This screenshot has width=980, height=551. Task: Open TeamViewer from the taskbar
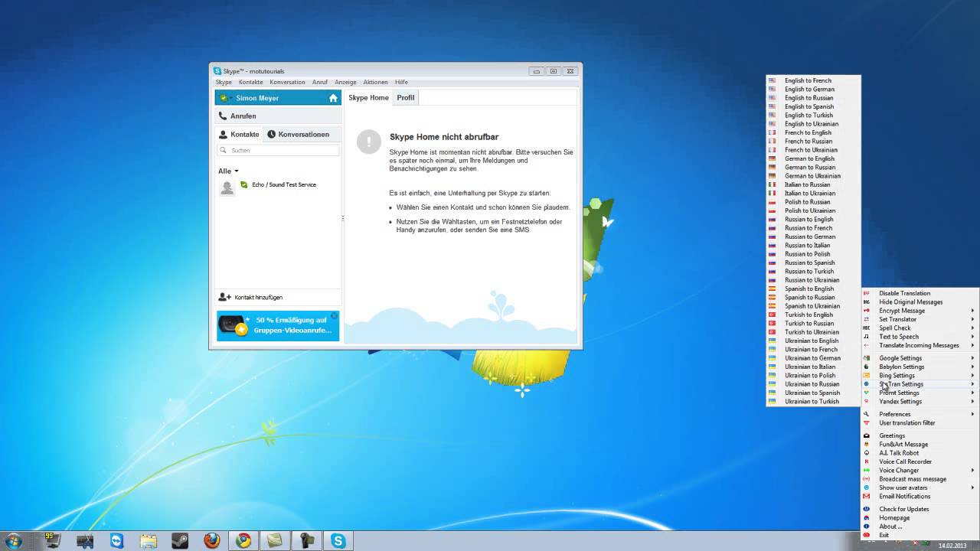116,540
